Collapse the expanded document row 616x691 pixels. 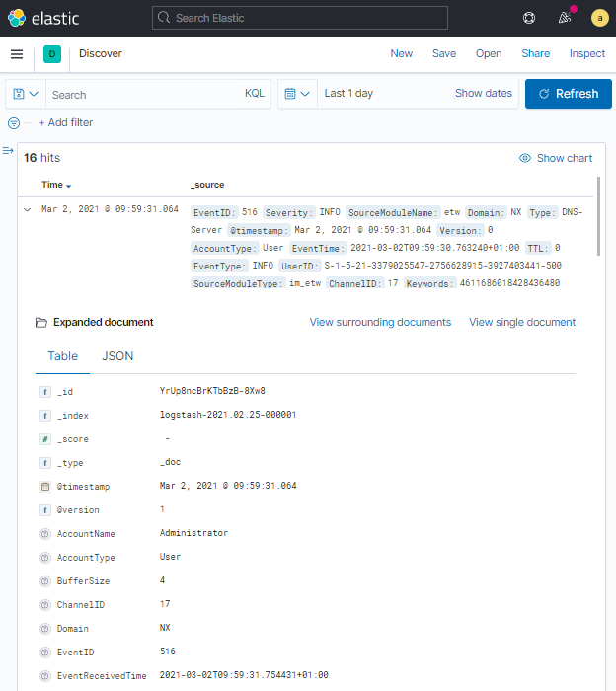tap(28, 209)
